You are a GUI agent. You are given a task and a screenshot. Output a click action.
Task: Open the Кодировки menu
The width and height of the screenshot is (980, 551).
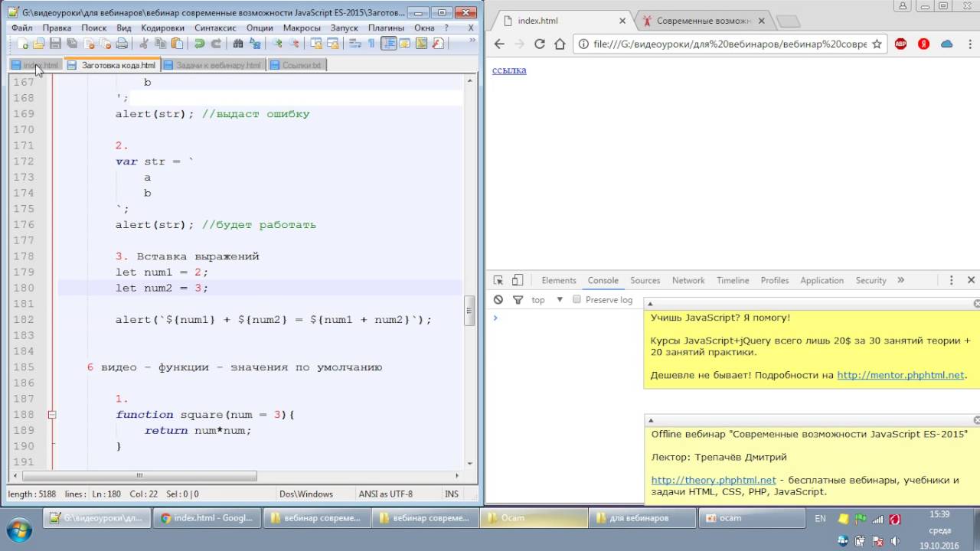pyautogui.click(x=162, y=28)
